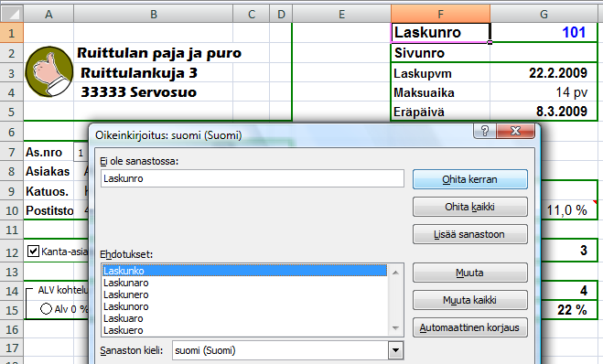Image resolution: width=603 pixels, height=364 pixels.
Task: Click suggestions list scroll down arrow
Action: 395,328
